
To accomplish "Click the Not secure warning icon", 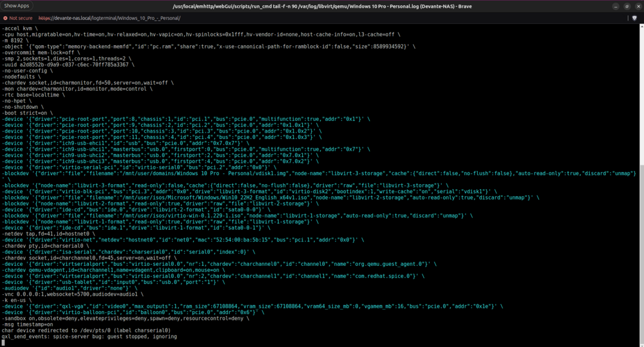I will point(5,18).
